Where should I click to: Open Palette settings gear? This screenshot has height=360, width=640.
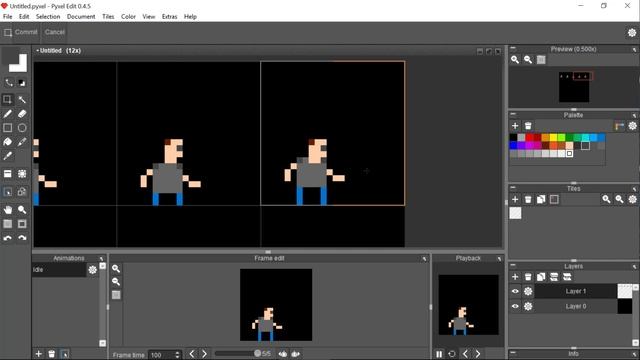[632, 126]
